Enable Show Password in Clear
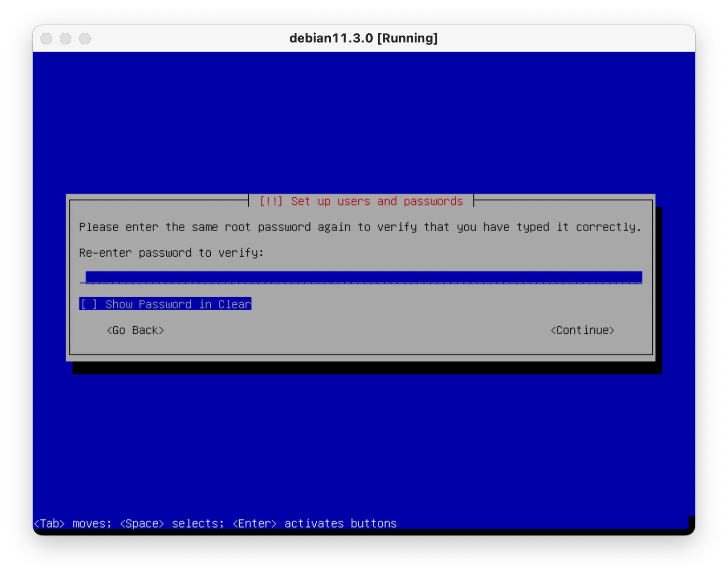728x576 pixels. [x=165, y=304]
